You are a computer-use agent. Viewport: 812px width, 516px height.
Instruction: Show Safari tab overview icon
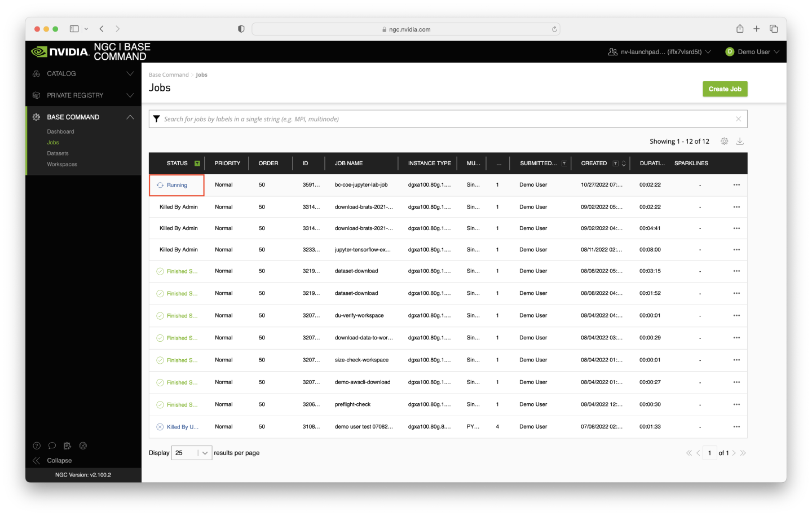click(774, 29)
